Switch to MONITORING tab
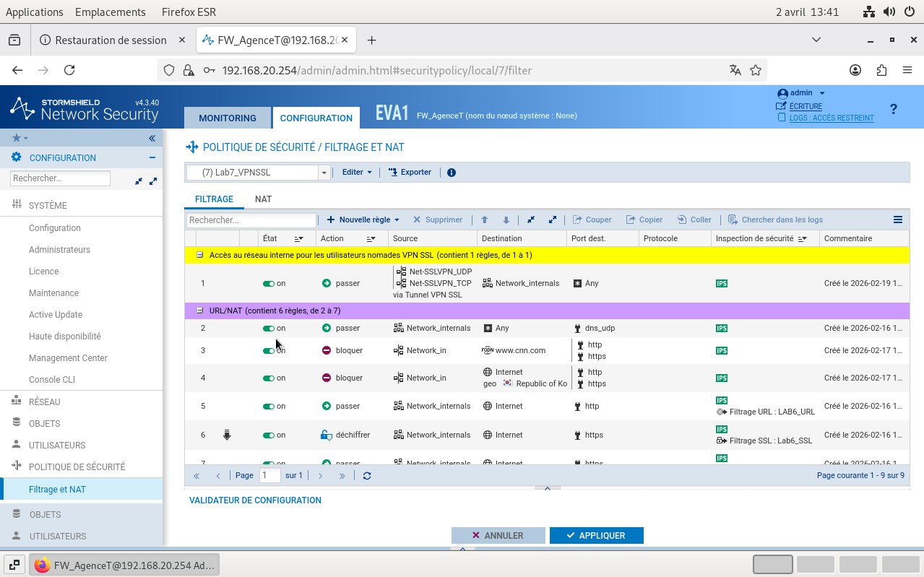 point(228,118)
